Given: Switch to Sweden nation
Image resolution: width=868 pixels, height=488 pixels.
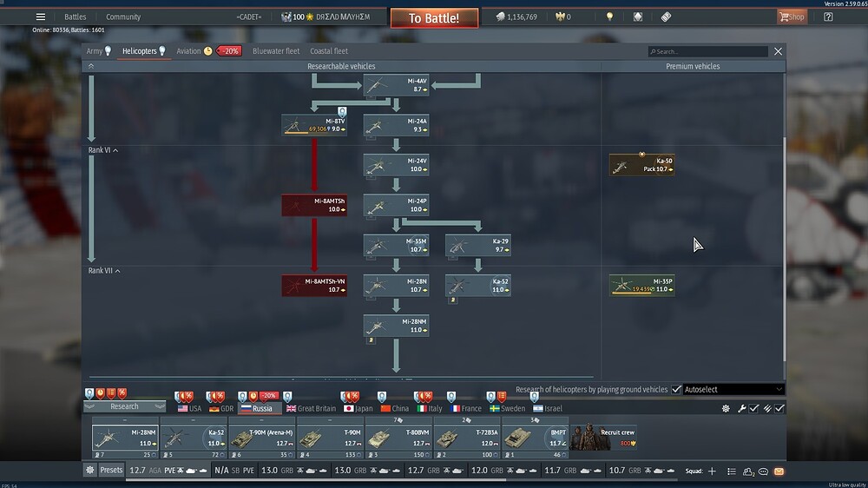Looking at the screenshot, I should click(x=507, y=408).
